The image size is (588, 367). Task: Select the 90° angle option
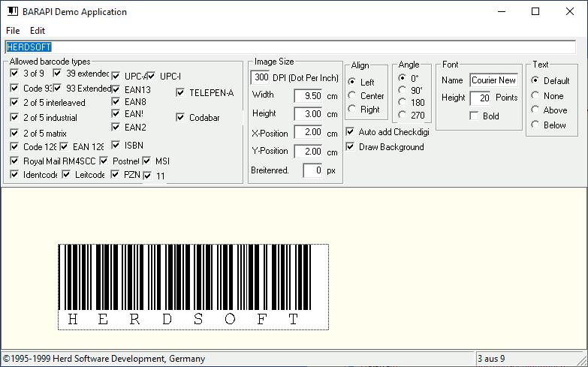(x=402, y=90)
